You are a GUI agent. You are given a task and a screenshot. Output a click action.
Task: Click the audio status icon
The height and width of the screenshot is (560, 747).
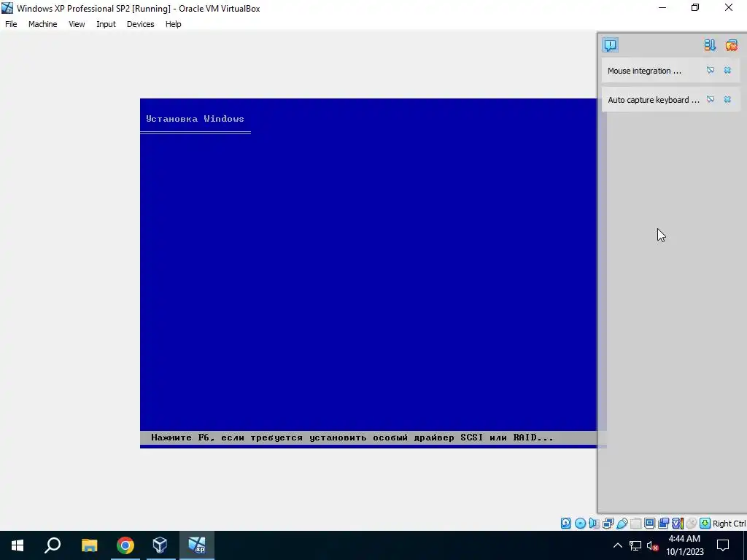[x=594, y=524]
